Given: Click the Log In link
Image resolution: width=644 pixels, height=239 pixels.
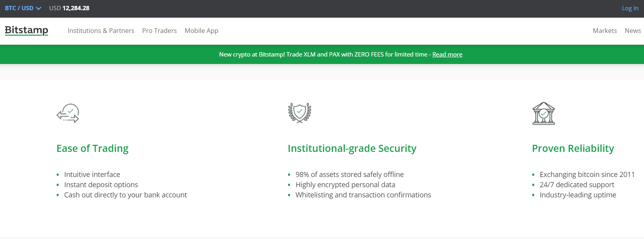Looking at the screenshot, I should point(630,8).
